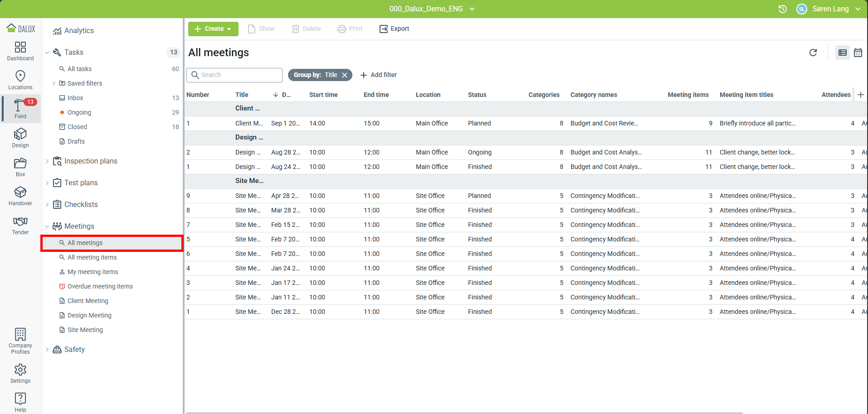The image size is (868, 414).
Task: Open the version history icon
Action: coord(783,9)
